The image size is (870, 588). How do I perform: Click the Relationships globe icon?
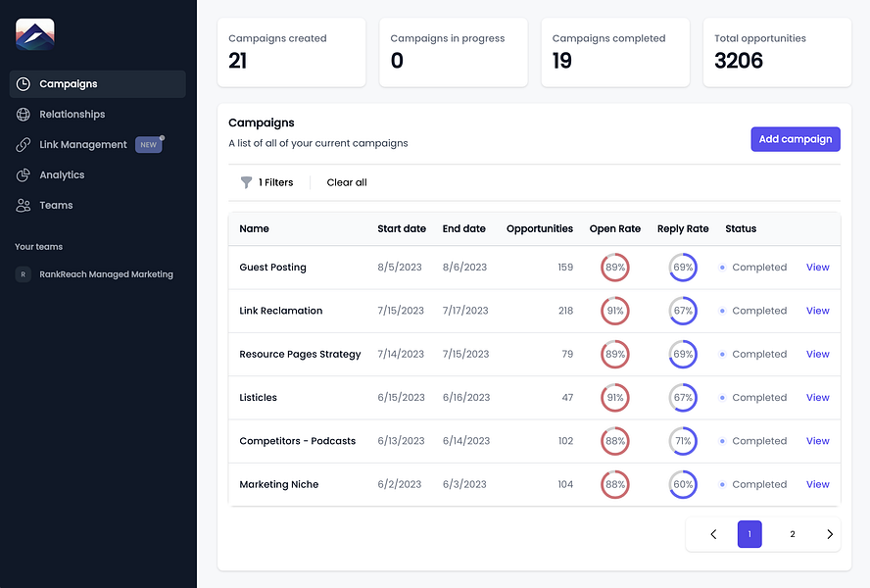click(x=24, y=115)
